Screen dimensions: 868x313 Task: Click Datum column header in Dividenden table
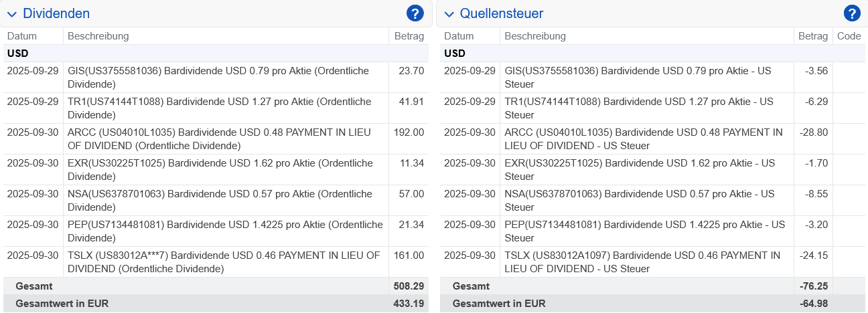click(22, 36)
